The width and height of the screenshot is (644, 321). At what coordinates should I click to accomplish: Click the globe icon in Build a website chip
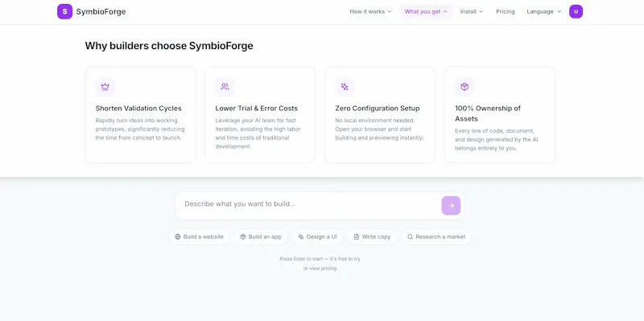(x=178, y=237)
